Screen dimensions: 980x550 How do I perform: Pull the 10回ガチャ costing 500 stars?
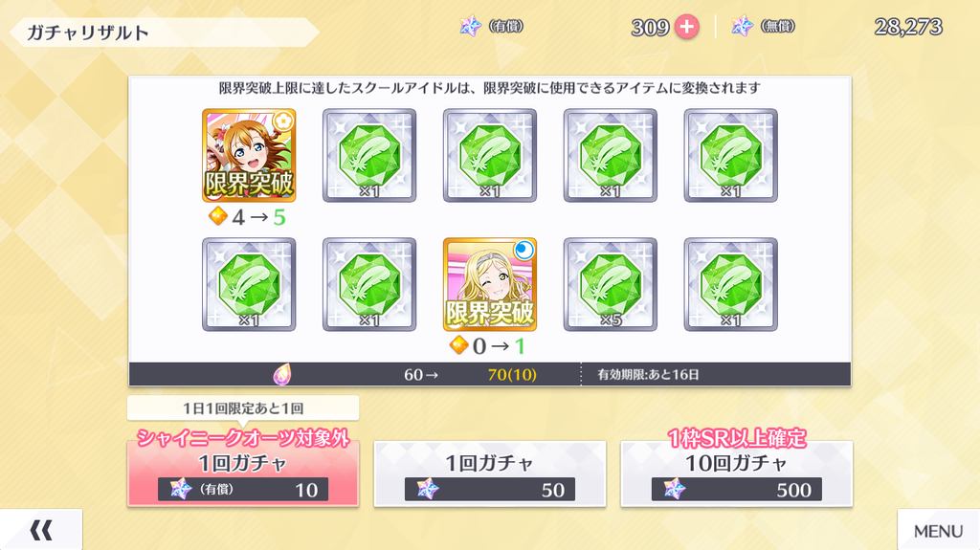(x=736, y=473)
